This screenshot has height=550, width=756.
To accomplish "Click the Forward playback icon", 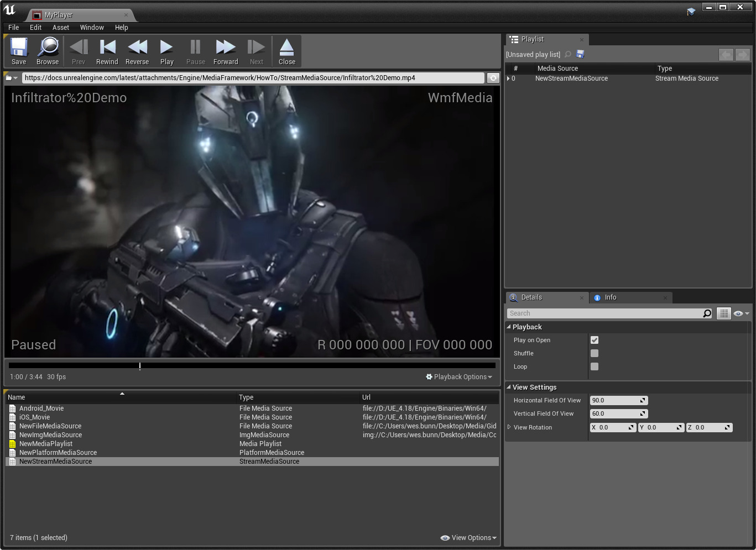I will (x=226, y=51).
